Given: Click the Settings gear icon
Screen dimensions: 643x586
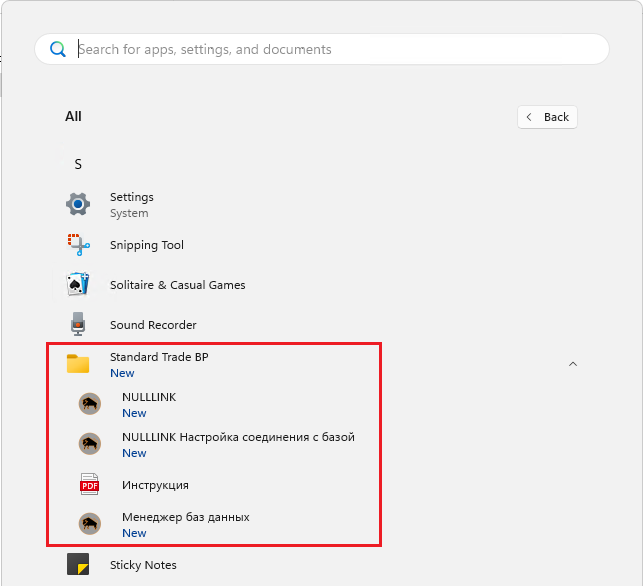Looking at the screenshot, I should [x=78, y=205].
